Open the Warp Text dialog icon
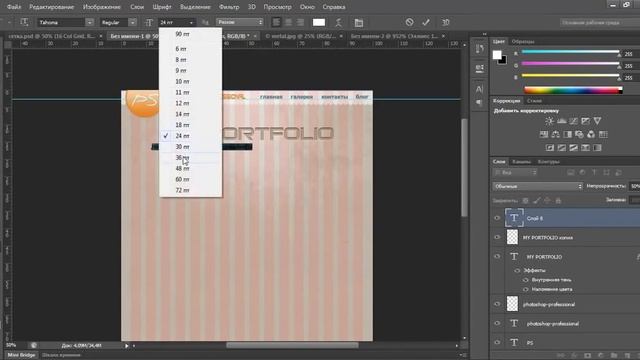This screenshot has width=640, height=360. 338,22
